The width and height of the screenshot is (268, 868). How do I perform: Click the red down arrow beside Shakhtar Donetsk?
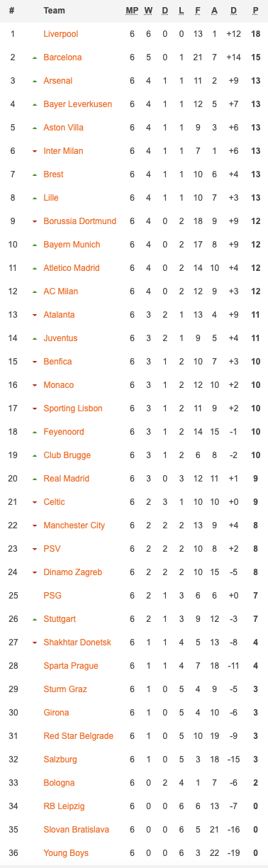[x=35, y=642]
